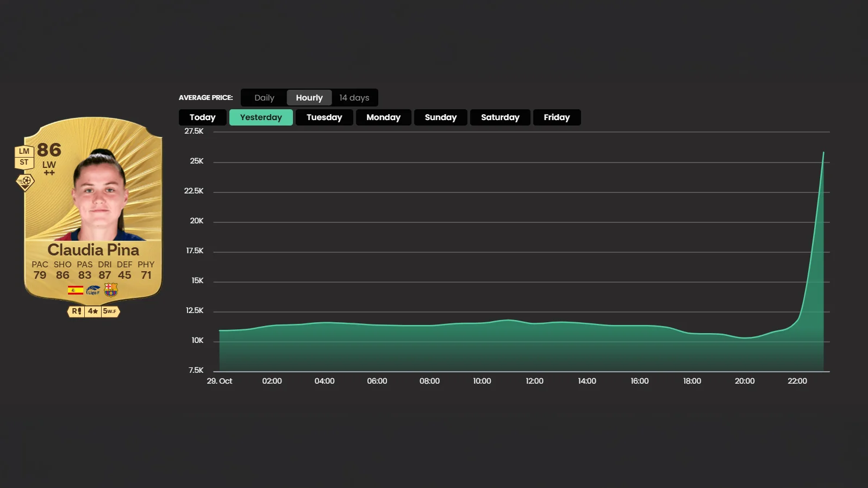Screen dimensions: 868x488
Task: Click the PAS 83 stat
Action: 85,270
